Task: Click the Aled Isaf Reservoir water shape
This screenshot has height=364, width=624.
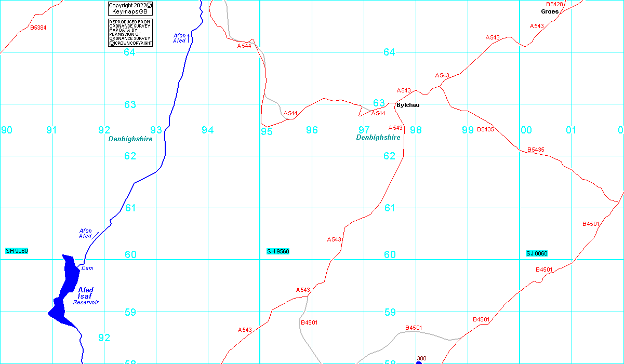Action: pos(64,291)
